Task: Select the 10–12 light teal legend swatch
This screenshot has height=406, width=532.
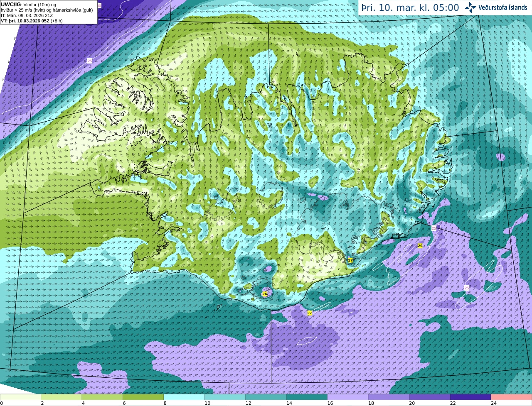Action: tap(225, 397)
